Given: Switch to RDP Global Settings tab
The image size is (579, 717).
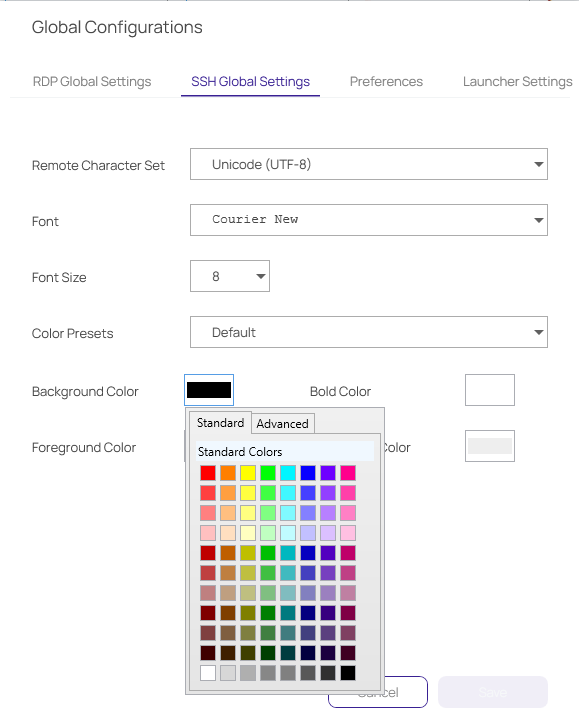Looking at the screenshot, I should point(92,81).
